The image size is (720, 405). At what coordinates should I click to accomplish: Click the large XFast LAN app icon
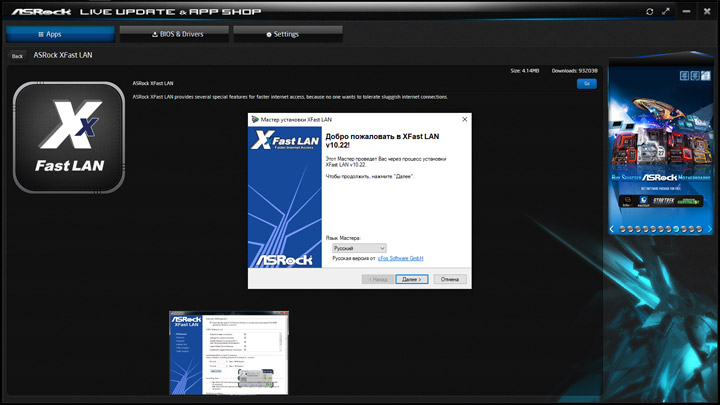point(69,137)
